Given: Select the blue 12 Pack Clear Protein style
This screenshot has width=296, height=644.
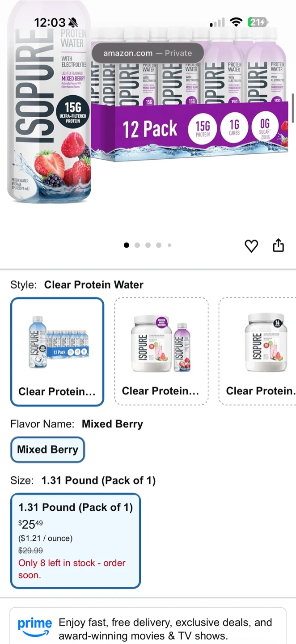Looking at the screenshot, I should point(57,352).
